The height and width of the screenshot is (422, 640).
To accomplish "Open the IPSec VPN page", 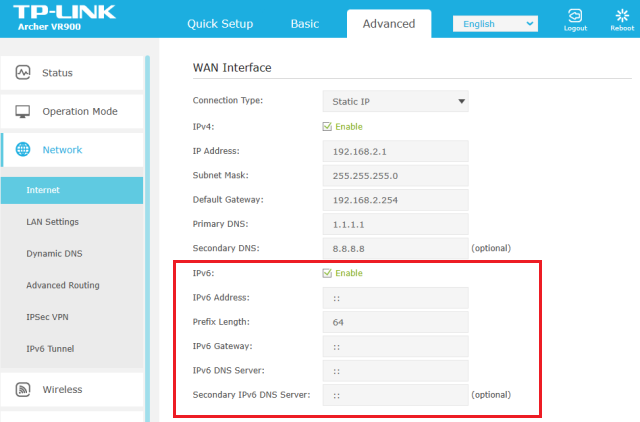I will point(49,317).
